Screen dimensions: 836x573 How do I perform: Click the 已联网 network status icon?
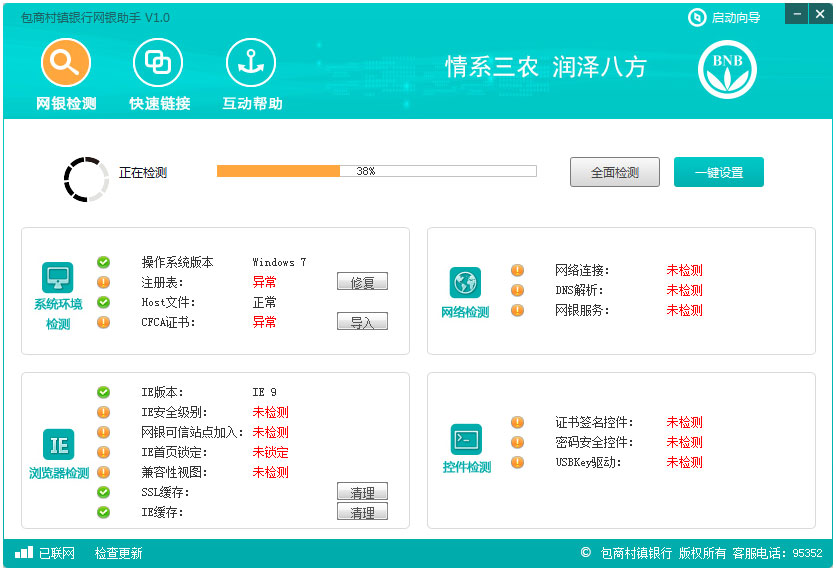(x=24, y=553)
